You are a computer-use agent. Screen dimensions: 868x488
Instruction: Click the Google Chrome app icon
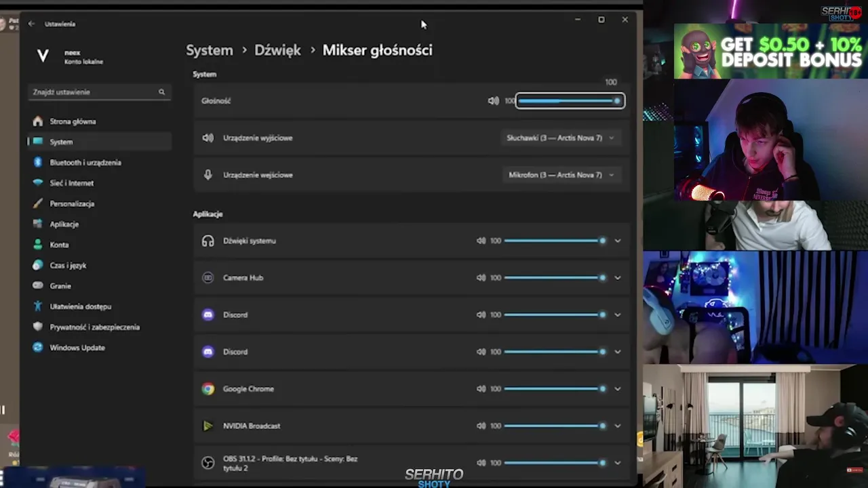point(208,389)
